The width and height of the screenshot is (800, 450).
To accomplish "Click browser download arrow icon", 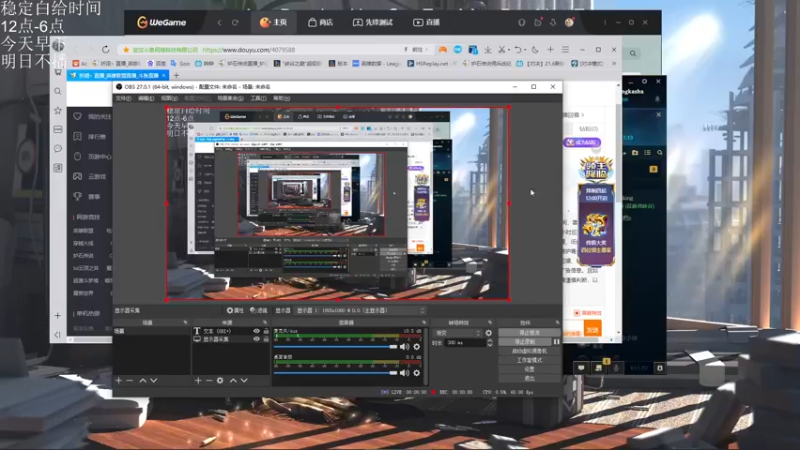I will click(488, 49).
